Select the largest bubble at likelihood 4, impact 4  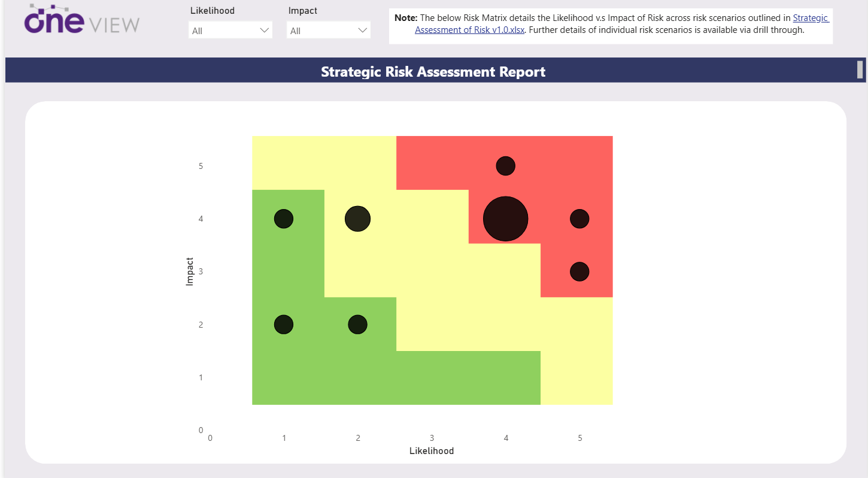(506, 219)
